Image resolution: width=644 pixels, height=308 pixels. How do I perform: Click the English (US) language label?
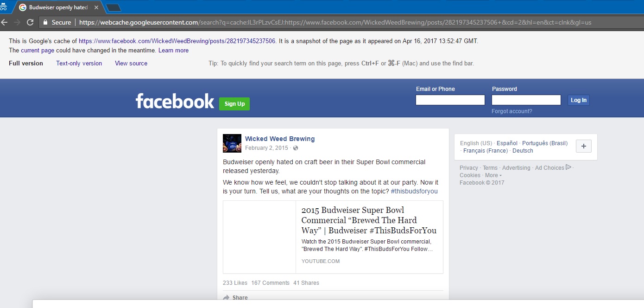(476, 143)
